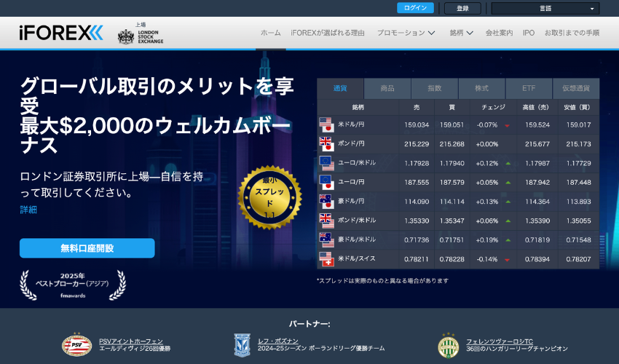Image resolution: width=619 pixels, height=364 pixels.
Task: Click sell price 159.034
Action: [x=417, y=124]
